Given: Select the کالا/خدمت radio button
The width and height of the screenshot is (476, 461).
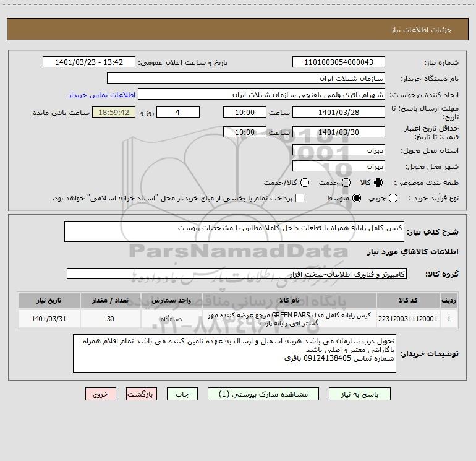Looking at the screenshot, I should coord(305,183).
